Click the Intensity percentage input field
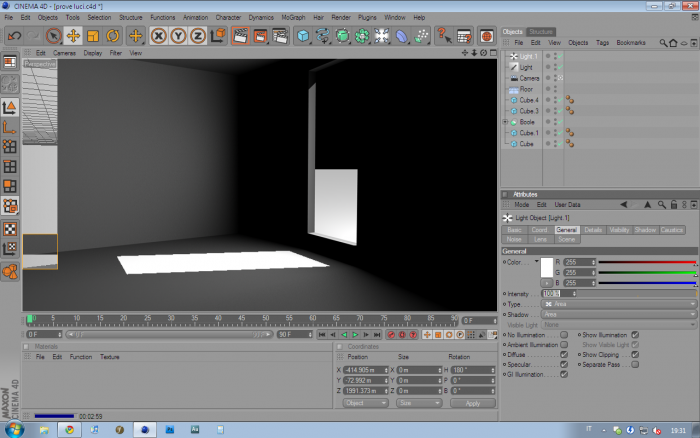This screenshot has width=700, height=438. [x=558, y=293]
